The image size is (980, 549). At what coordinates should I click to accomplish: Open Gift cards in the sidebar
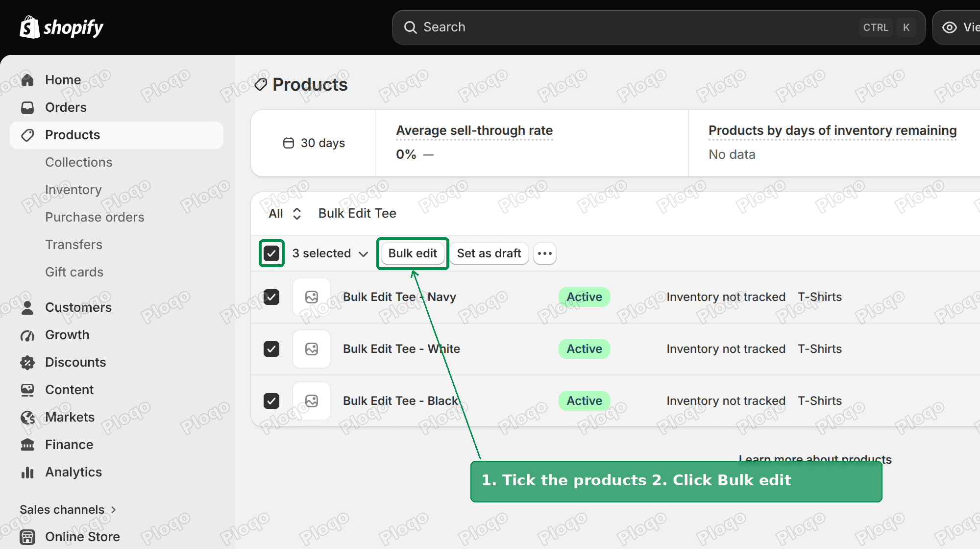click(x=74, y=272)
